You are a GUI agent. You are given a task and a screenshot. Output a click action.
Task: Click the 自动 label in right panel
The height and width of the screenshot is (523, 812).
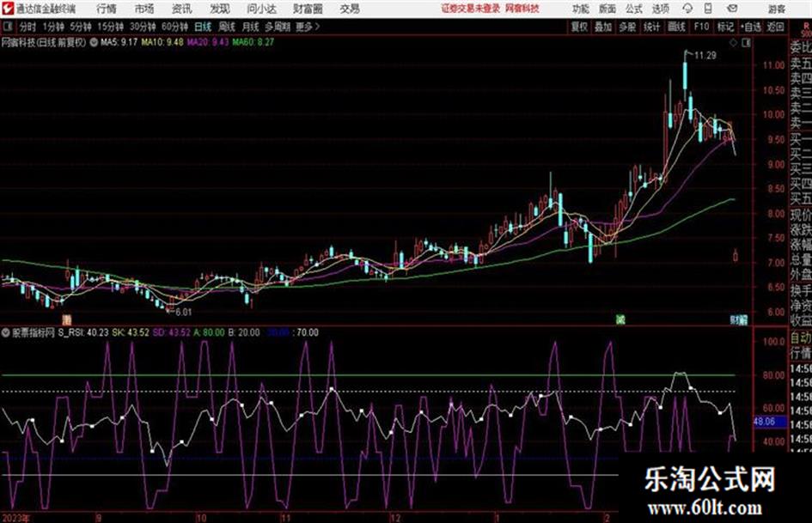[801, 338]
